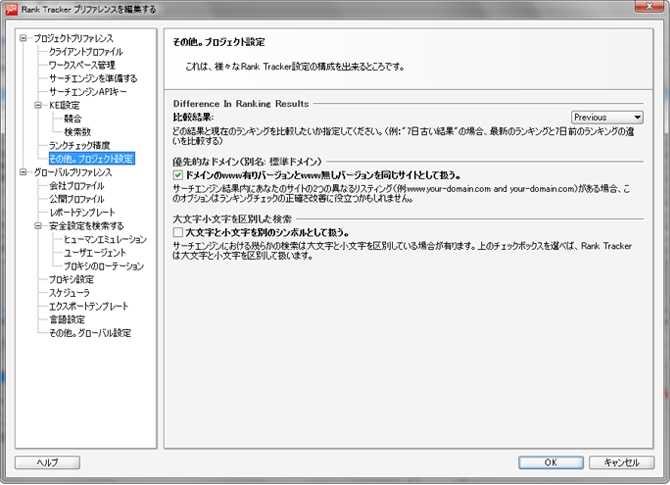Image resolution: width=670 pixels, height=485 pixels.
Task: Select 安全設定を検索する tree item
Action: pyautogui.click(x=86, y=226)
